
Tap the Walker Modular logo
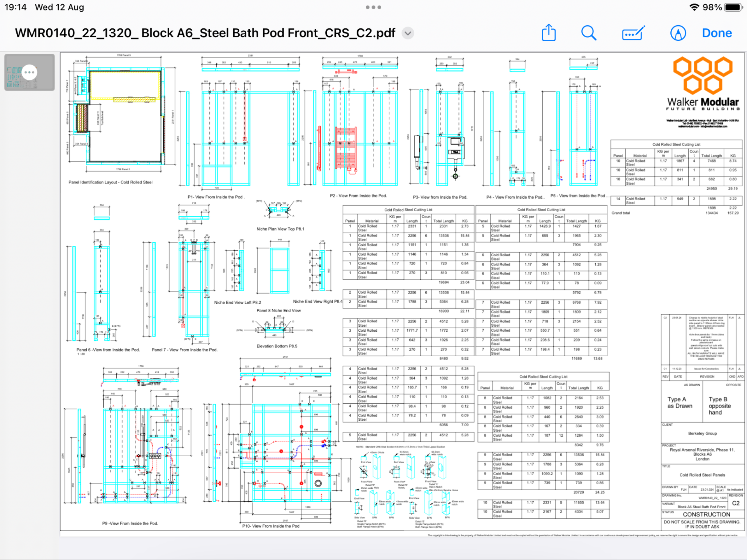pyautogui.click(x=703, y=83)
